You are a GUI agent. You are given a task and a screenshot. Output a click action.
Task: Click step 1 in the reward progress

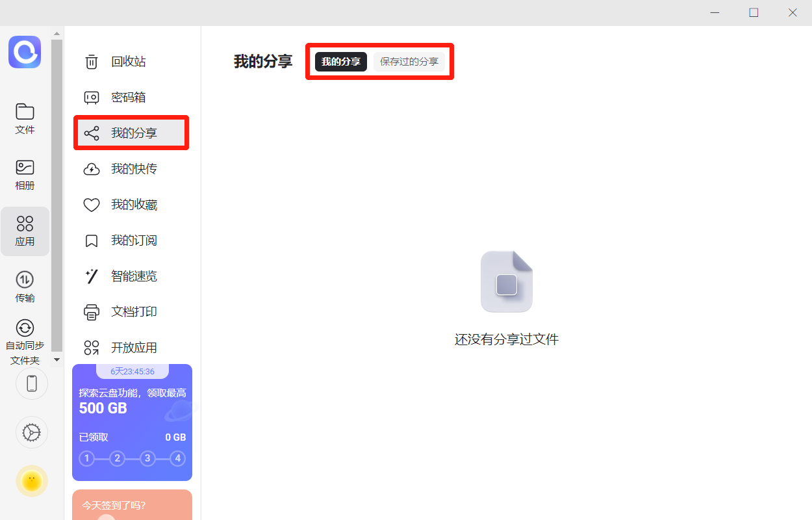(87, 458)
